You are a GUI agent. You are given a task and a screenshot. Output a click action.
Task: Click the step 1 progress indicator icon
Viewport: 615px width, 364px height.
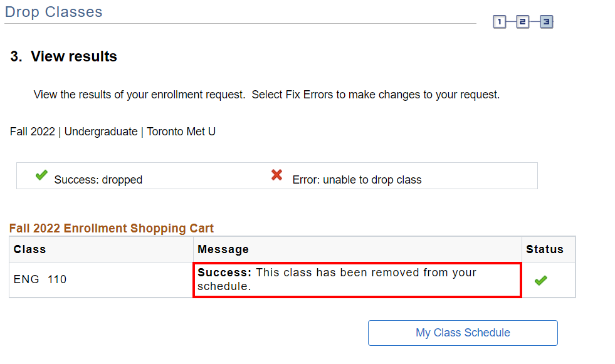click(500, 23)
